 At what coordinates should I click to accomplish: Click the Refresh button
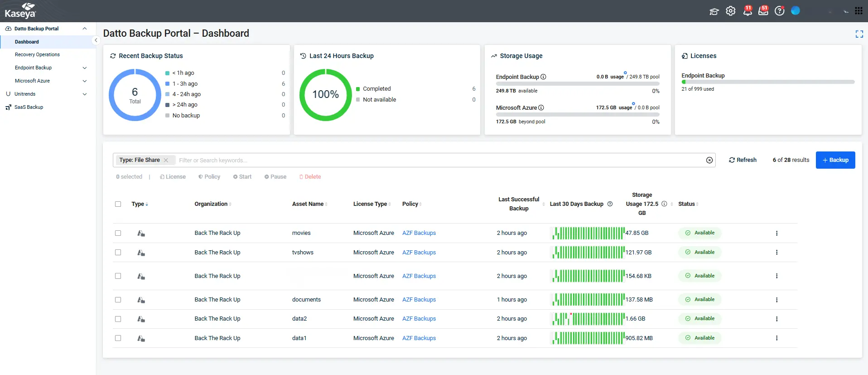click(x=743, y=160)
